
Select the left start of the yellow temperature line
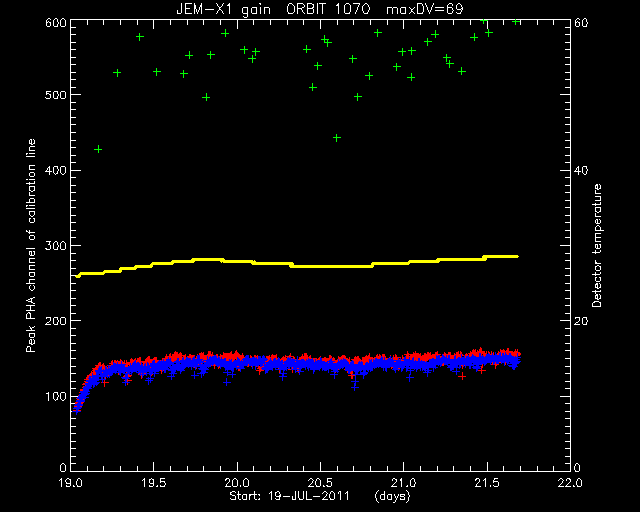coord(78,276)
